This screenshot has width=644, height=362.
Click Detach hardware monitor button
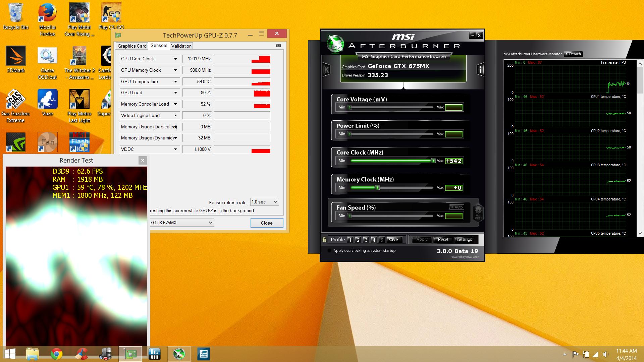pyautogui.click(x=574, y=54)
